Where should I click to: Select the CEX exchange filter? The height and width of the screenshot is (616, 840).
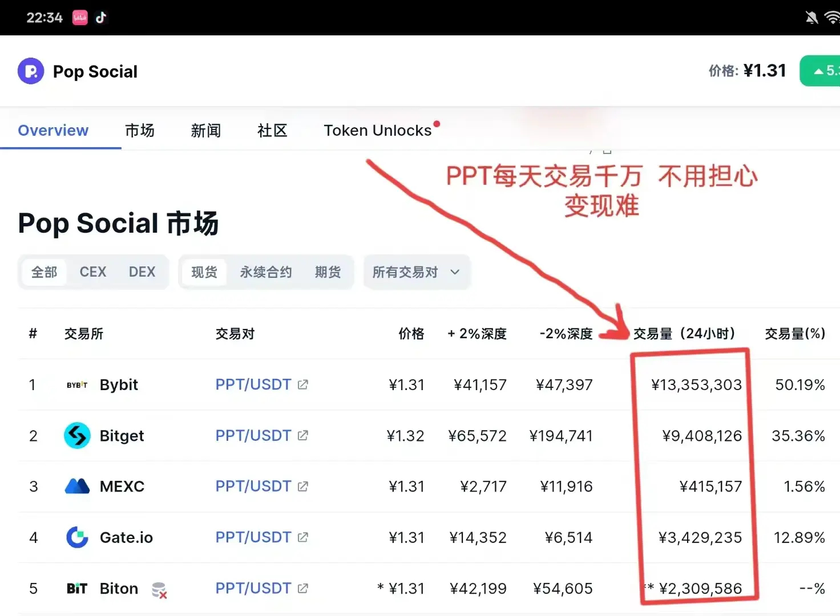pos(93,272)
